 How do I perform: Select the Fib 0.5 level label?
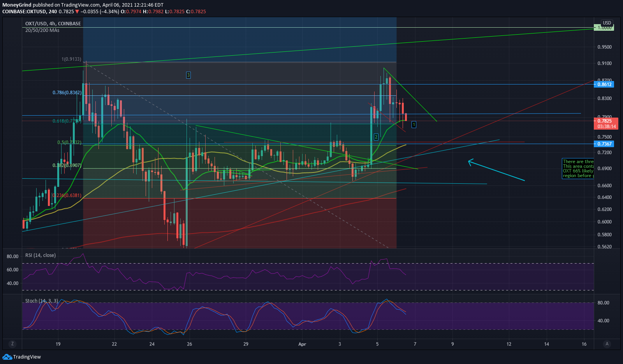tap(69, 142)
